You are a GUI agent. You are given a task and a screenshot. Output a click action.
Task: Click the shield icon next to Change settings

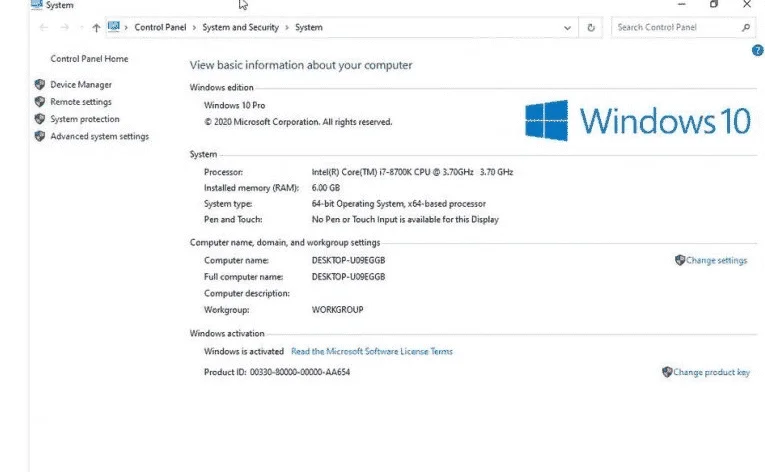coord(680,260)
